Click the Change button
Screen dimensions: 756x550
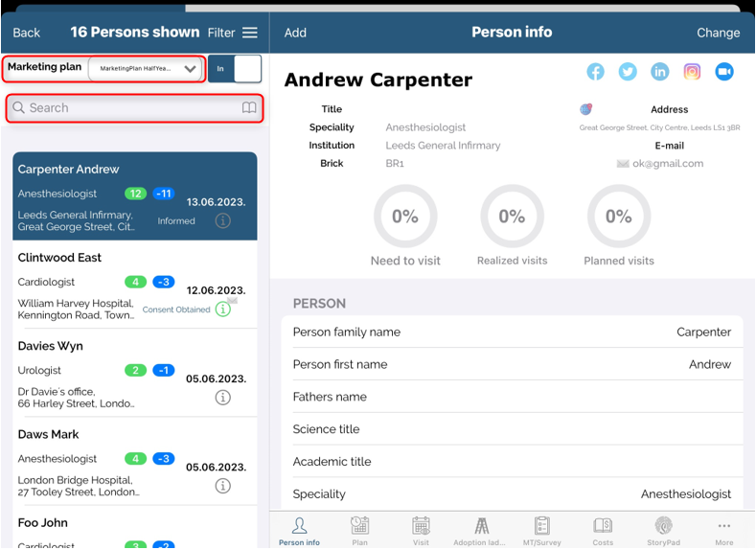click(x=718, y=33)
